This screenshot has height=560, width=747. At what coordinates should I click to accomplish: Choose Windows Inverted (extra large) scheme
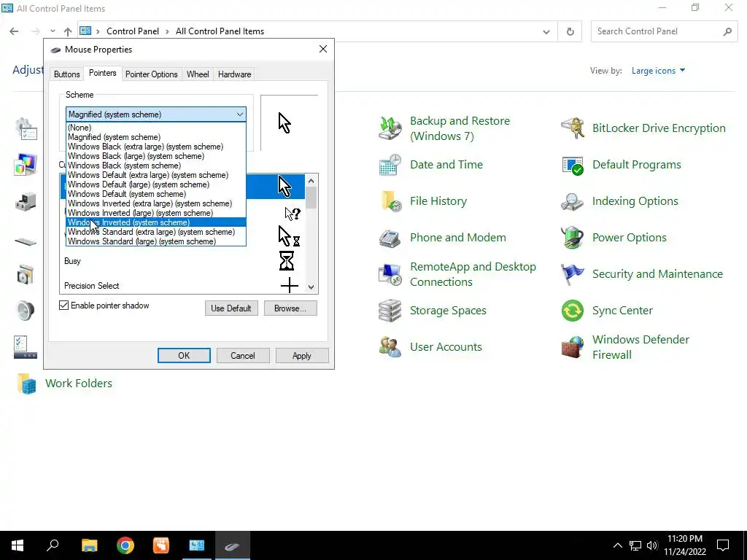coord(156,203)
